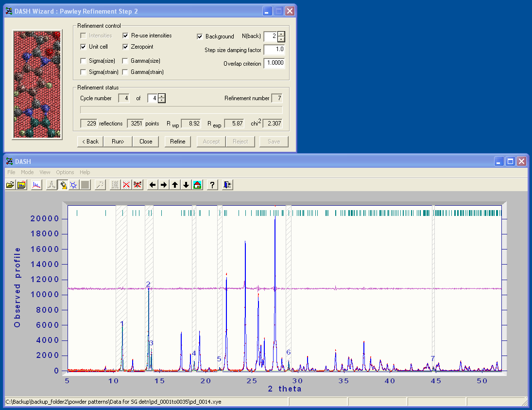This screenshot has width=532, height=410.
Task: Open the Help menu
Action: point(85,172)
